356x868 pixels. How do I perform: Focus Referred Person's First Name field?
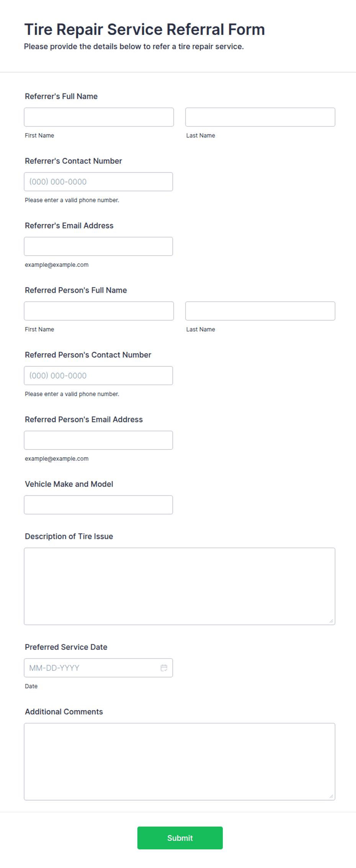pyautogui.click(x=99, y=311)
